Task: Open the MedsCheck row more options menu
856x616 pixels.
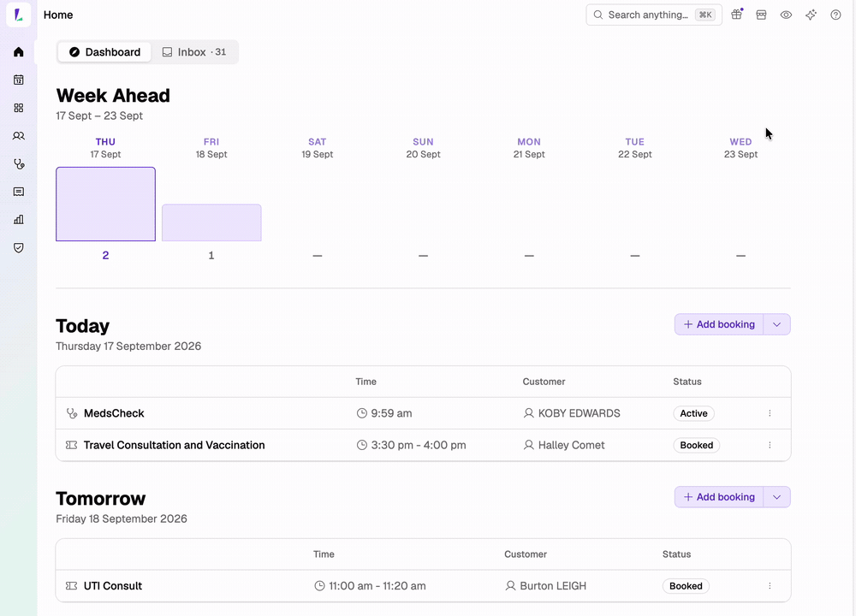Action: [x=770, y=413]
